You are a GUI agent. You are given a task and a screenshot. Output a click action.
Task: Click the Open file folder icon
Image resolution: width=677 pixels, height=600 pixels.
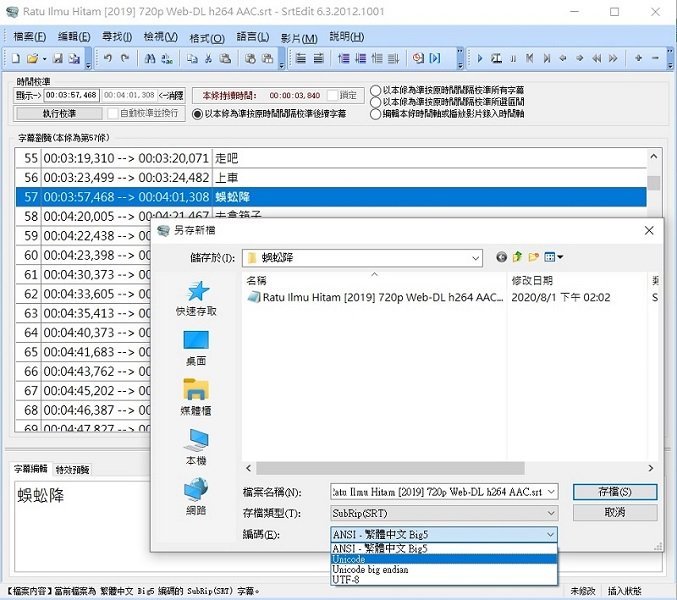[32, 58]
